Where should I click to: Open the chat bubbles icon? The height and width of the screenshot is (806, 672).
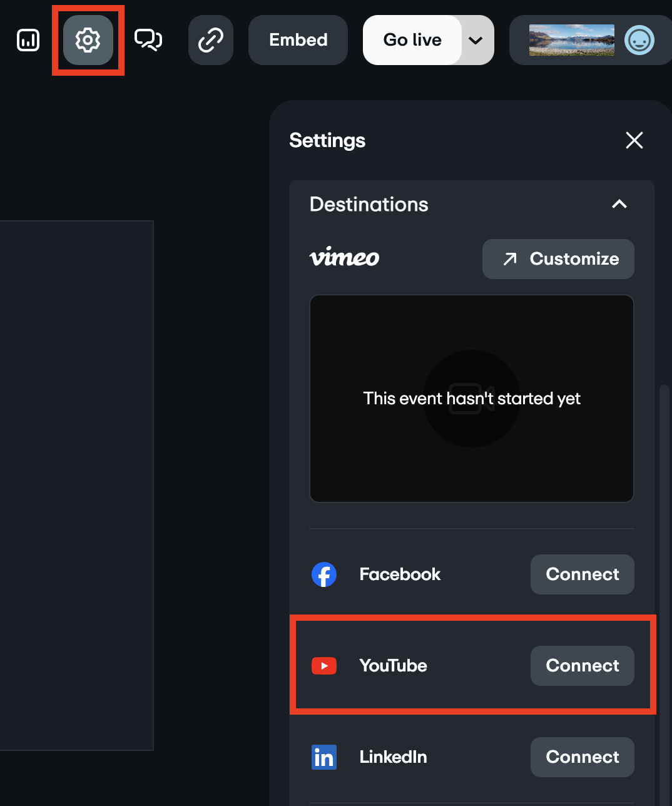pyautogui.click(x=148, y=40)
